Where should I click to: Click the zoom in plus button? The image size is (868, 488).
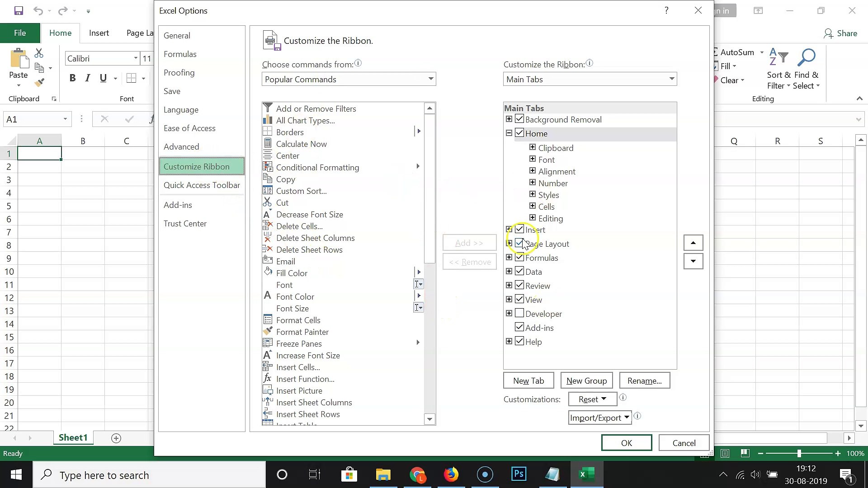click(x=838, y=453)
